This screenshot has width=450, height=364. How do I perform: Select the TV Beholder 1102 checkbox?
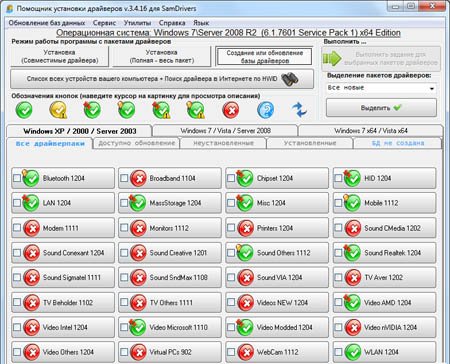tap(17, 302)
